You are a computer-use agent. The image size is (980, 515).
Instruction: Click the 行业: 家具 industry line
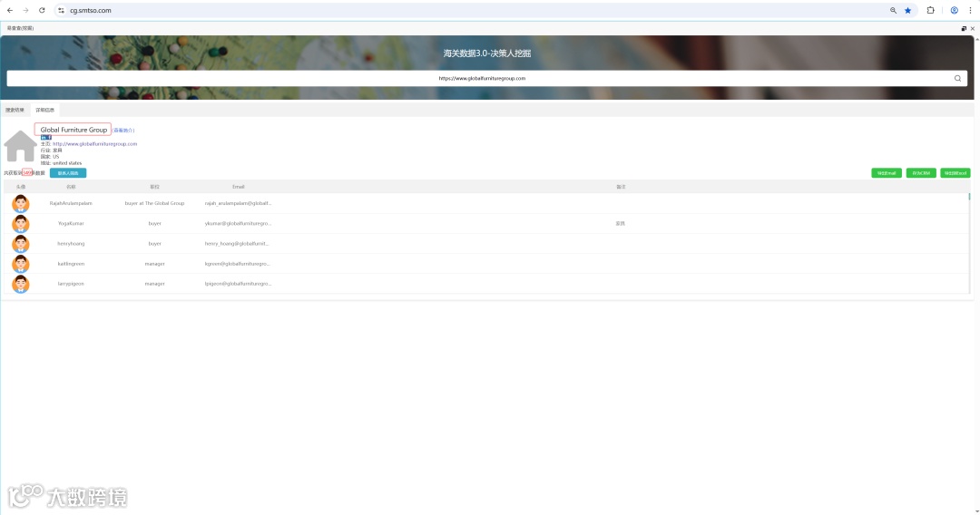coord(51,151)
